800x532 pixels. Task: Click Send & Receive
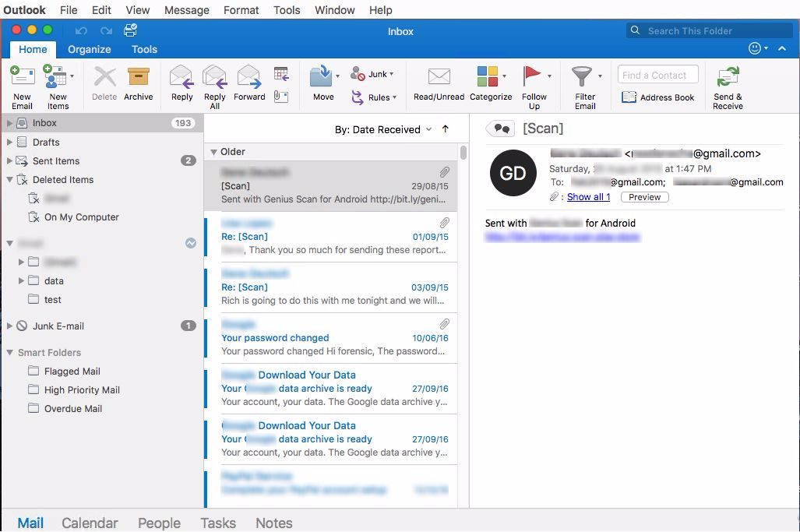[728, 86]
